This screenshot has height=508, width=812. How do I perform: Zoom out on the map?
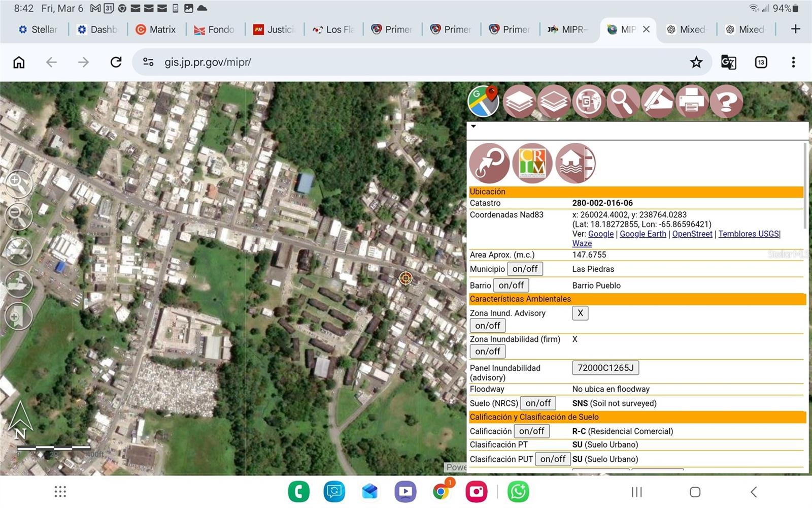[18, 217]
